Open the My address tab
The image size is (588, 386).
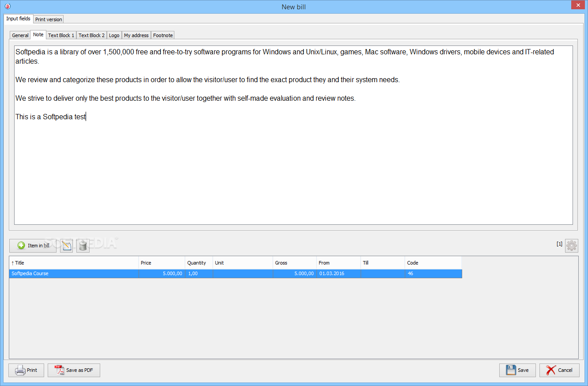(136, 35)
